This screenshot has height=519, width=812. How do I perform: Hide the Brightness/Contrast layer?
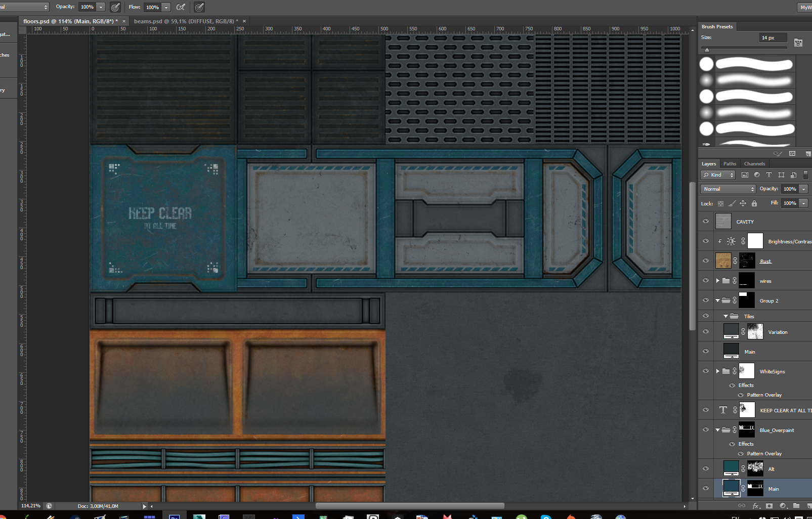coord(706,241)
